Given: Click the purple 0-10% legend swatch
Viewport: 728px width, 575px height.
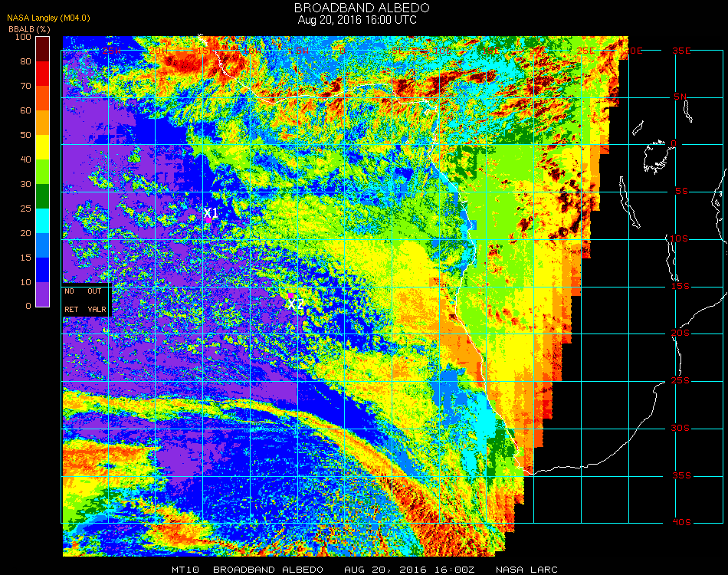Looking at the screenshot, I should coord(42,294).
